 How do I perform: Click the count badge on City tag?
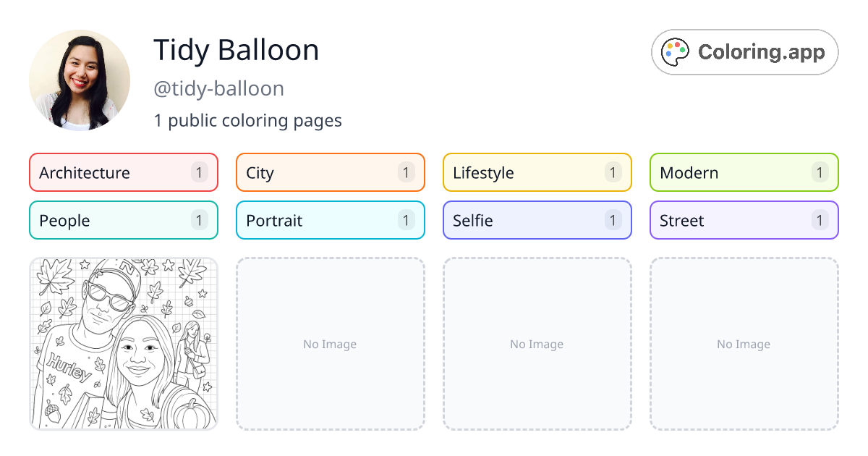(406, 172)
